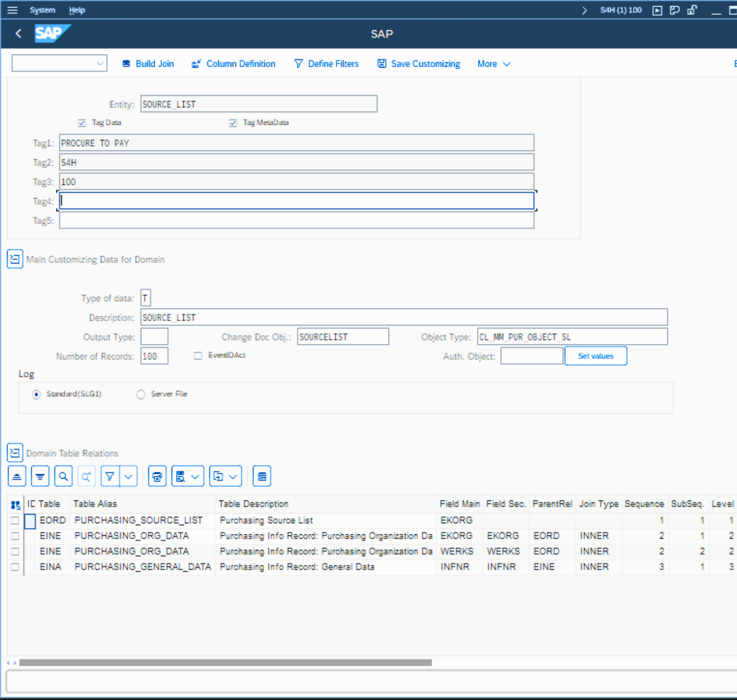
Task: Click the Save Customizing button
Action: (419, 64)
